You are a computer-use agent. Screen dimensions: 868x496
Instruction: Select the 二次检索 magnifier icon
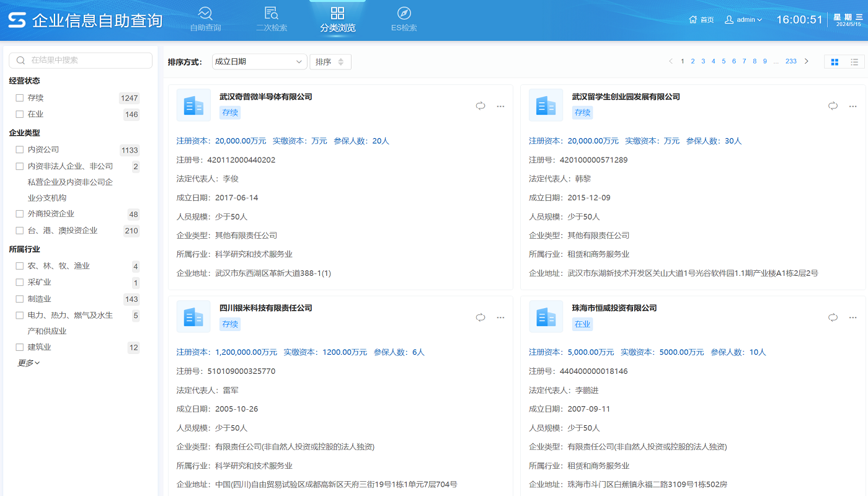tap(271, 12)
